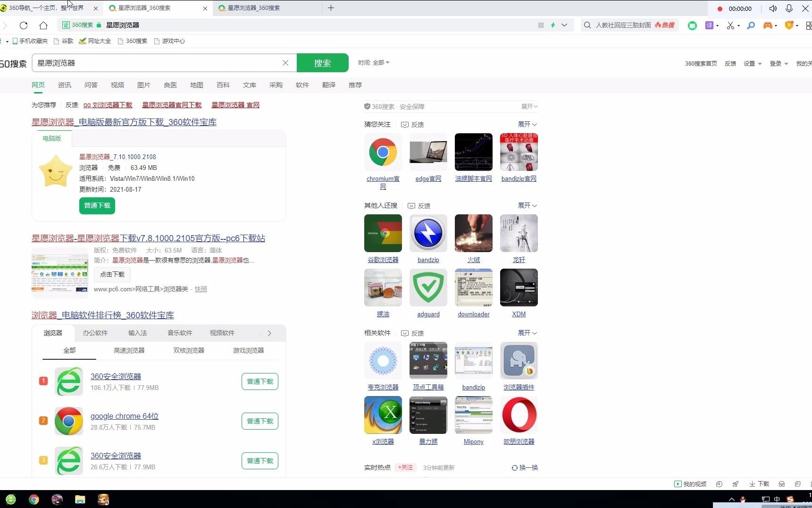Click google chrome 64位 logo icon
The width and height of the screenshot is (812, 508).
[x=69, y=421]
